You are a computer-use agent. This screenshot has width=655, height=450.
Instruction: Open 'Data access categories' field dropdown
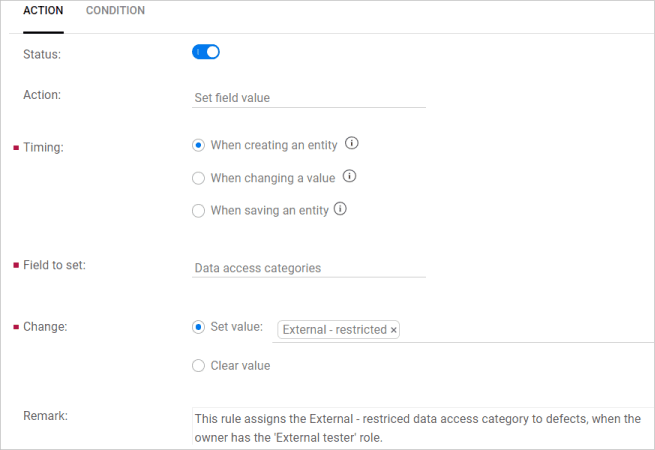[x=308, y=268]
